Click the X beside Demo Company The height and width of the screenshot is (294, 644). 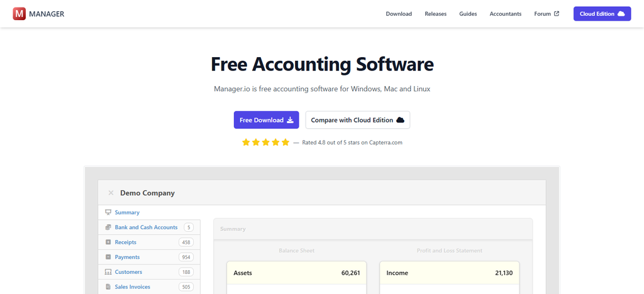(111, 193)
